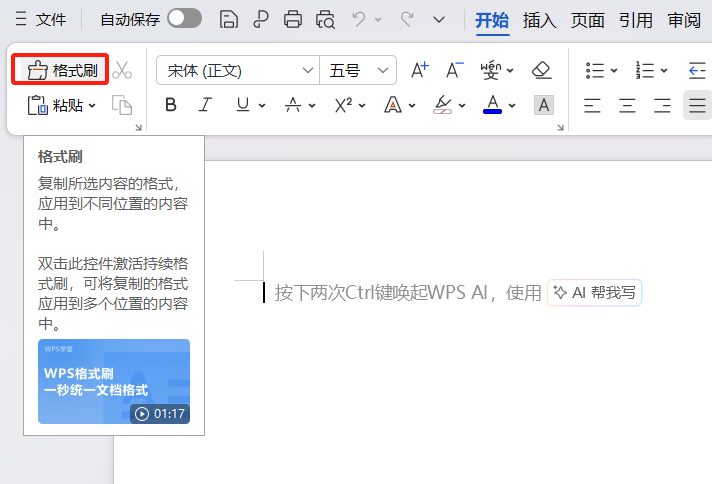Click the Paste (粘贴) button
The width and height of the screenshot is (712, 484).
coord(55,105)
